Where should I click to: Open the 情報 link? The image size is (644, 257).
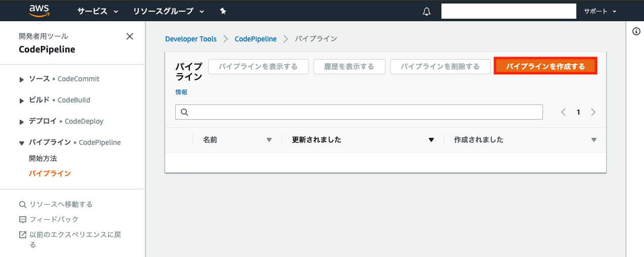pyautogui.click(x=181, y=92)
